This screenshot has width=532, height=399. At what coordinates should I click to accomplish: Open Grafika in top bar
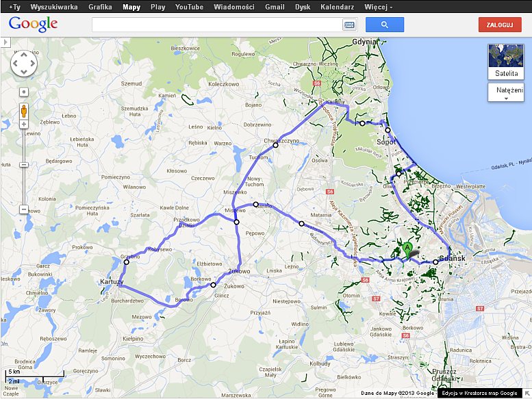100,7
